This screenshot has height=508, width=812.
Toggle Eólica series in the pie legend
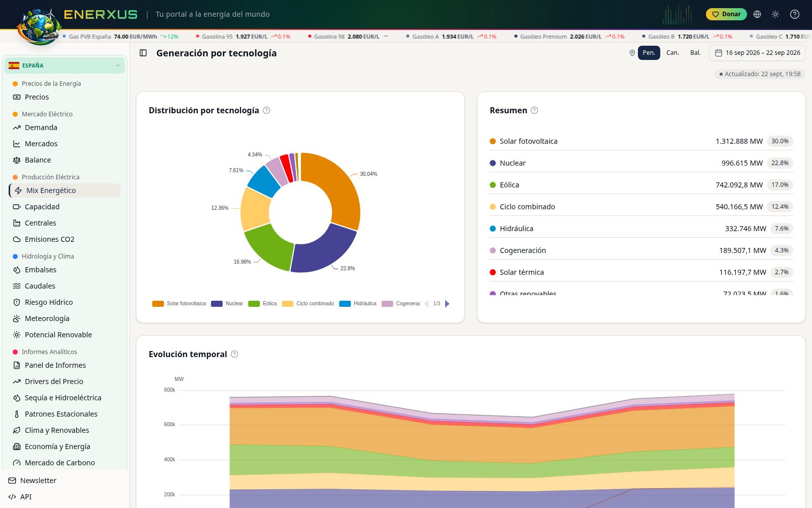pyautogui.click(x=262, y=304)
